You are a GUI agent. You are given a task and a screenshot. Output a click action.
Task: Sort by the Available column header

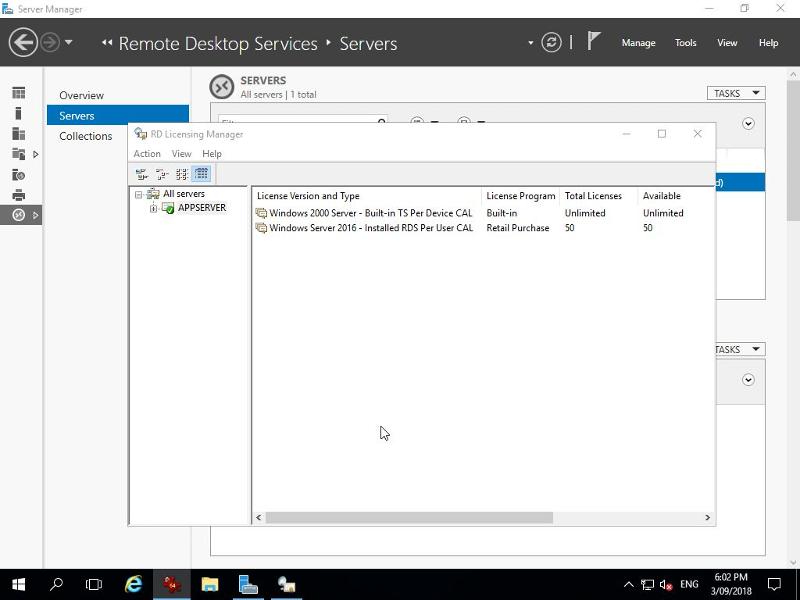point(676,196)
